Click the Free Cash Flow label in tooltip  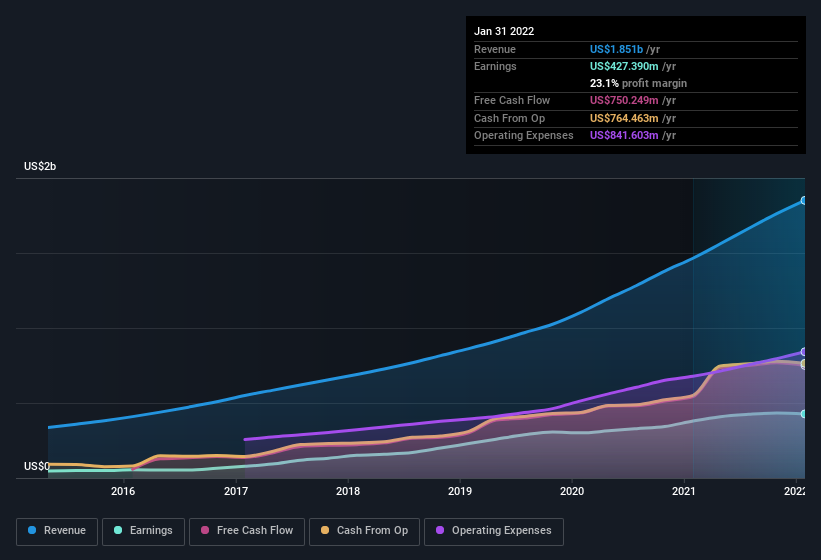[x=512, y=100]
